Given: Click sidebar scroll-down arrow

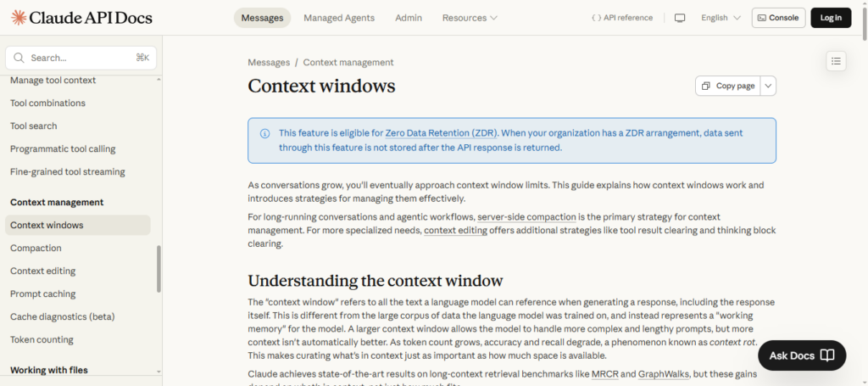Looking at the screenshot, I should pos(159,372).
